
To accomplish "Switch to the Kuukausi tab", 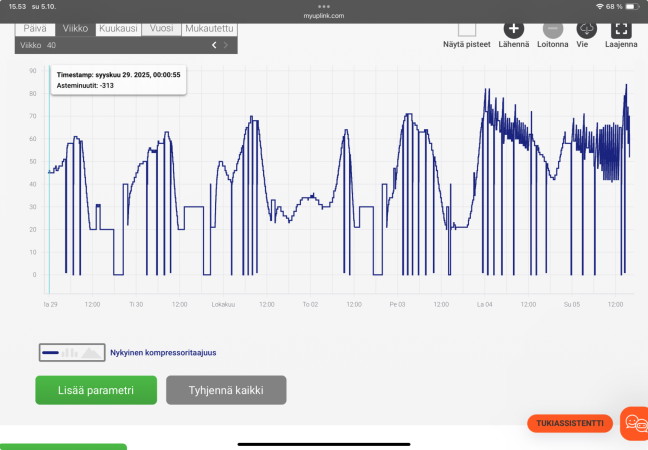I will click(x=118, y=29).
